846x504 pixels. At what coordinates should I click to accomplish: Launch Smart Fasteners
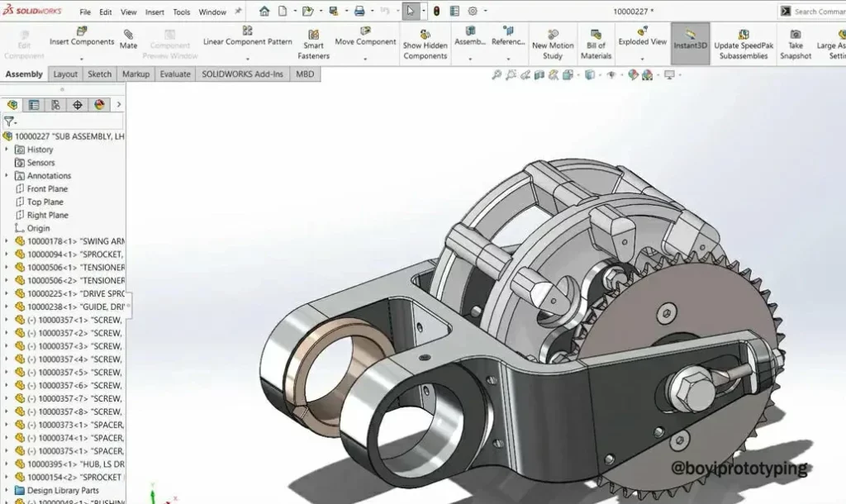click(313, 44)
